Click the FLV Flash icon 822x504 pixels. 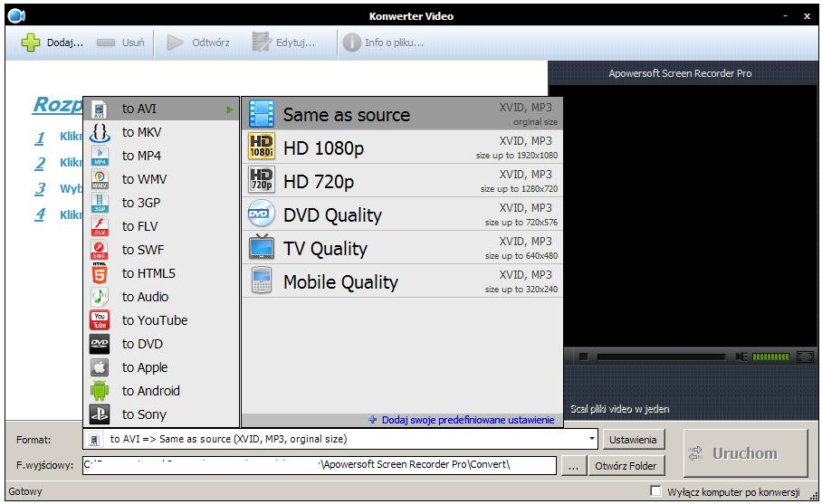click(99, 226)
